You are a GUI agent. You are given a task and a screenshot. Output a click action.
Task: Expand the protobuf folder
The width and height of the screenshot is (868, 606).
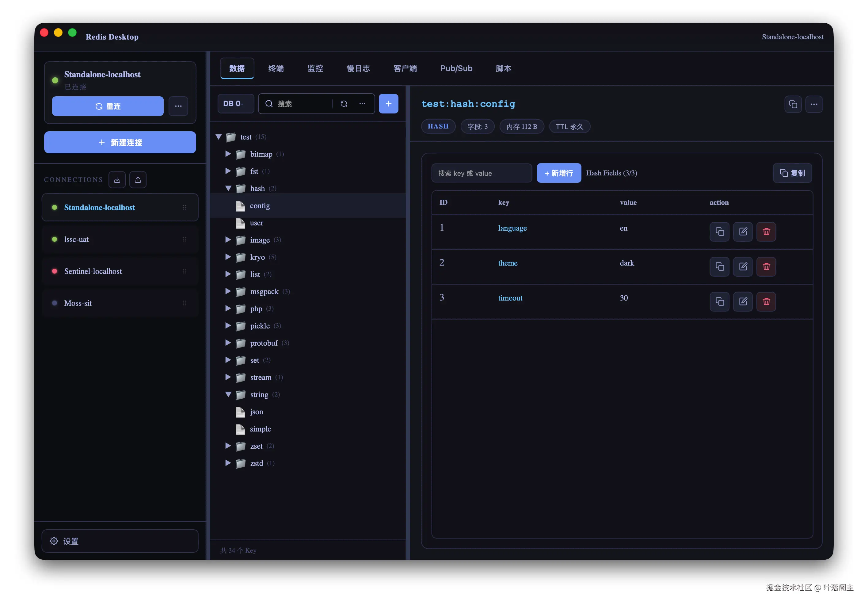[x=228, y=343]
